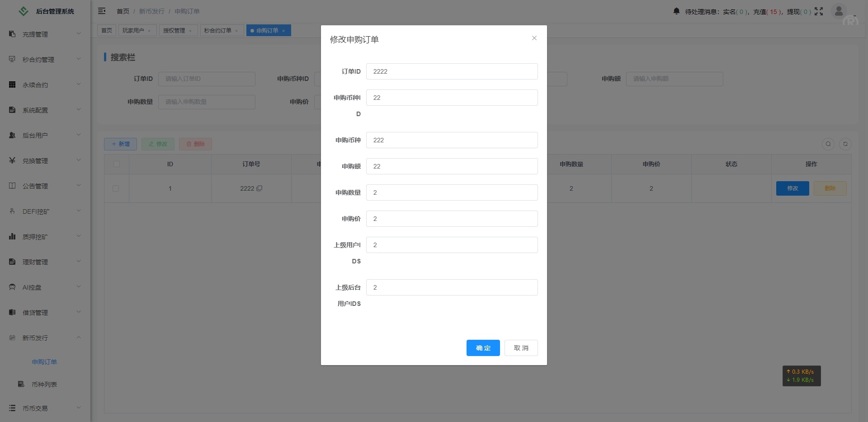Click the user avatar icon
This screenshot has width=868, height=422.
pyautogui.click(x=839, y=11)
